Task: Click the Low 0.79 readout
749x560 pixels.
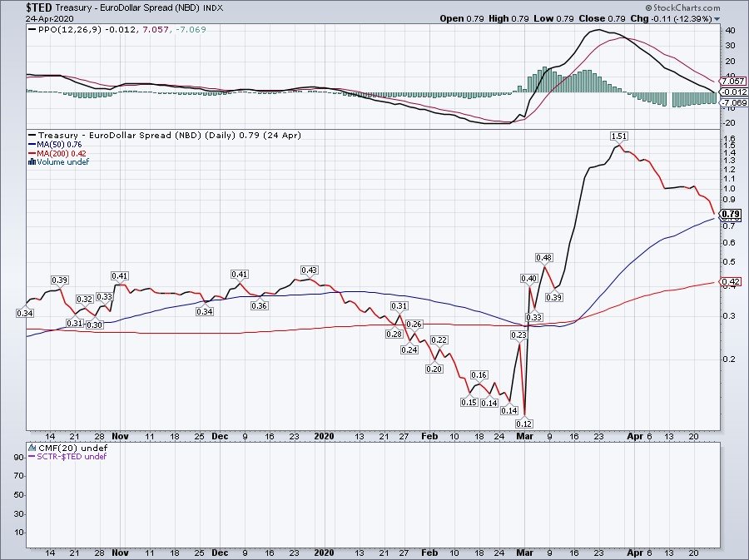Action: click(x=553, y=19)
